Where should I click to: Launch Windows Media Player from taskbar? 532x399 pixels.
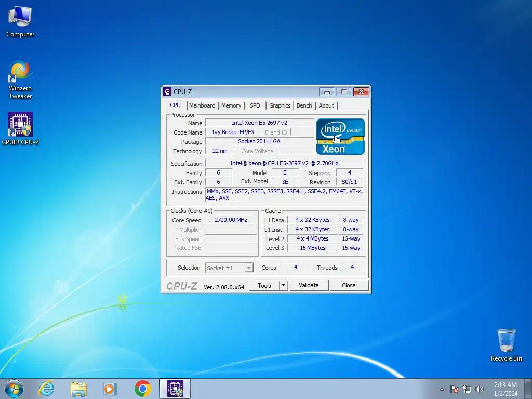110,389
